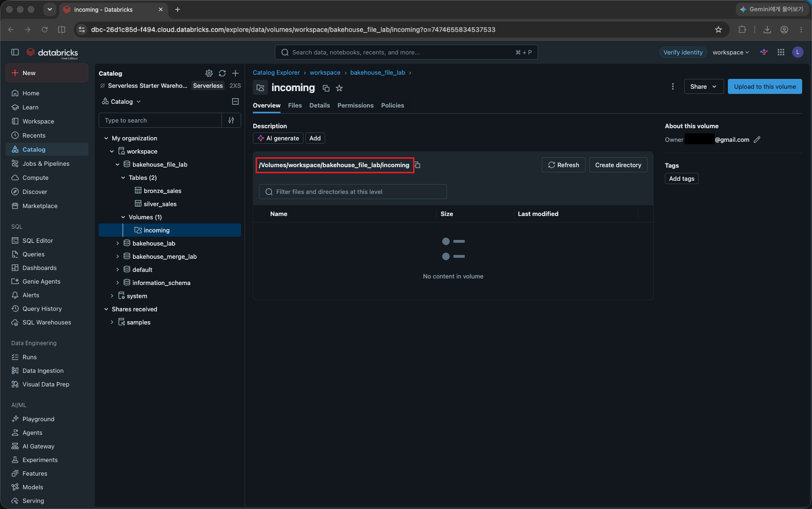Viewport: 812px width, 509px height.
Task: Open the kebab menu beside Share
Action: 673,86
